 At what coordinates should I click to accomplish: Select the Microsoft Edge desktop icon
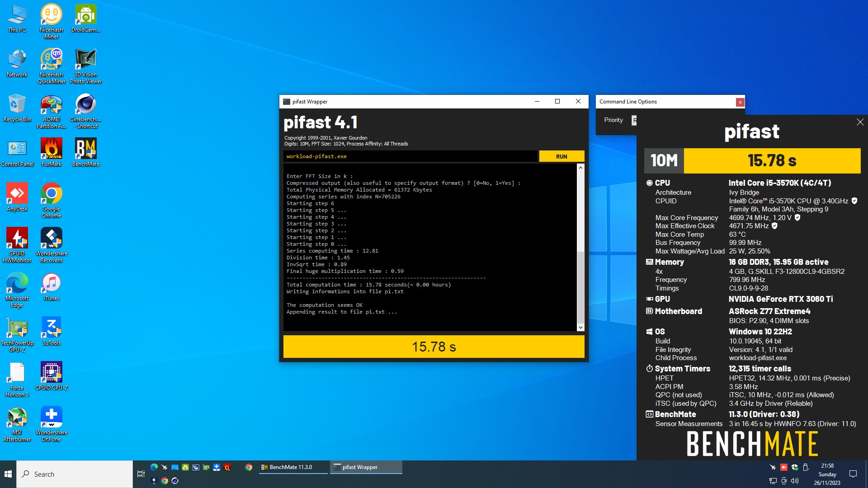click(x=17, y=290)
